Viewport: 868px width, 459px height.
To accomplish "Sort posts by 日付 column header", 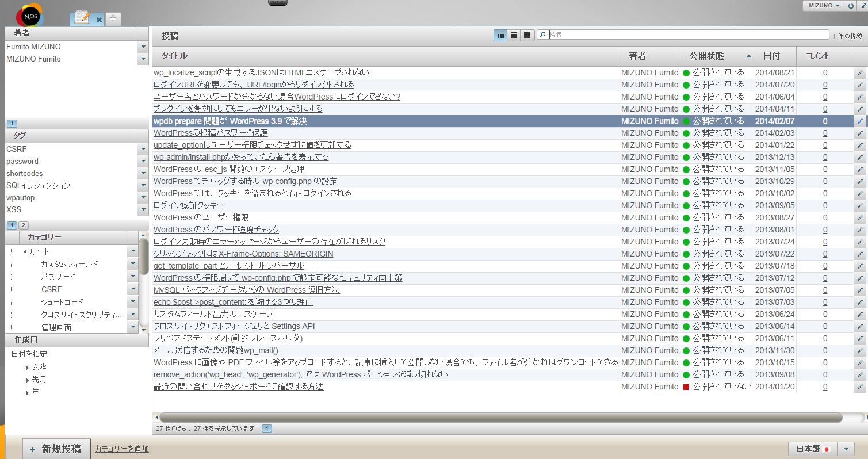I will coord(775,56).
